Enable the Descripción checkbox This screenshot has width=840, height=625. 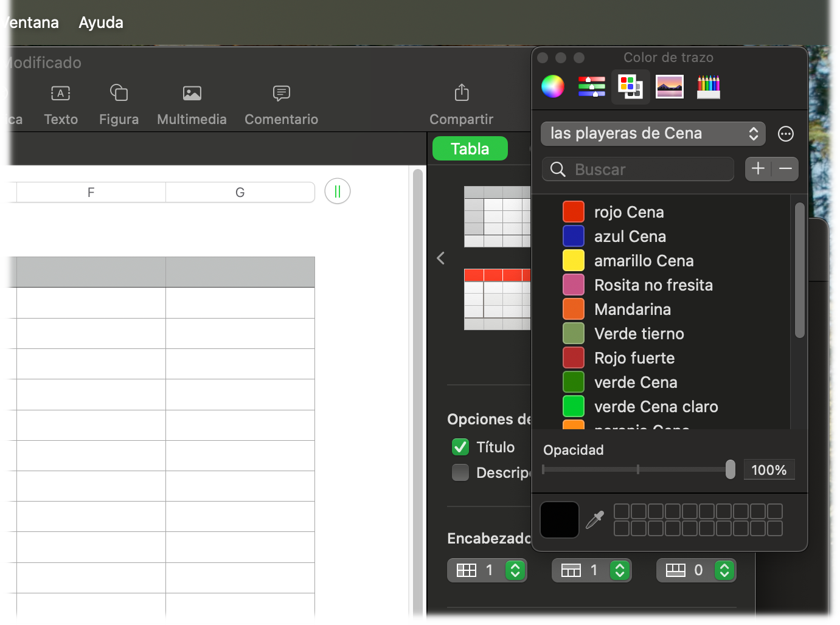(x=460, y=472)
